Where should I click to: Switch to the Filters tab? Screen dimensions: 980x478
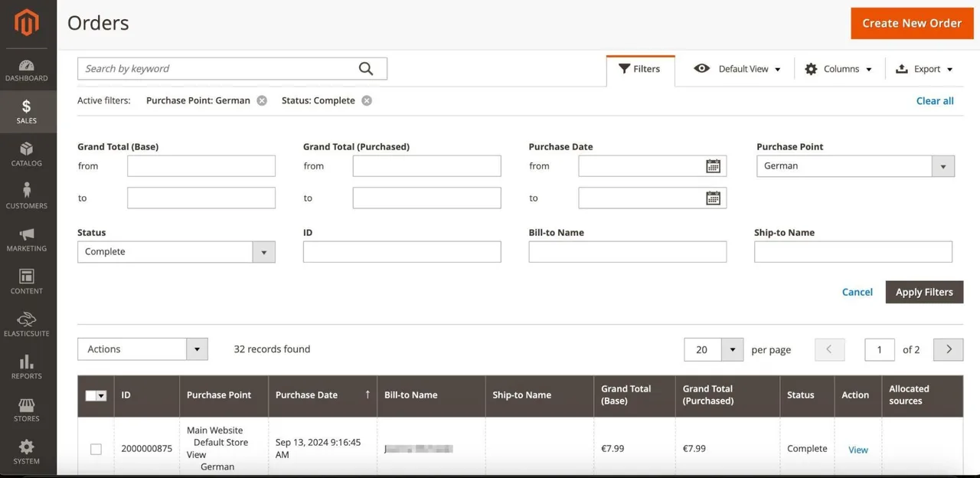[640, 69]
